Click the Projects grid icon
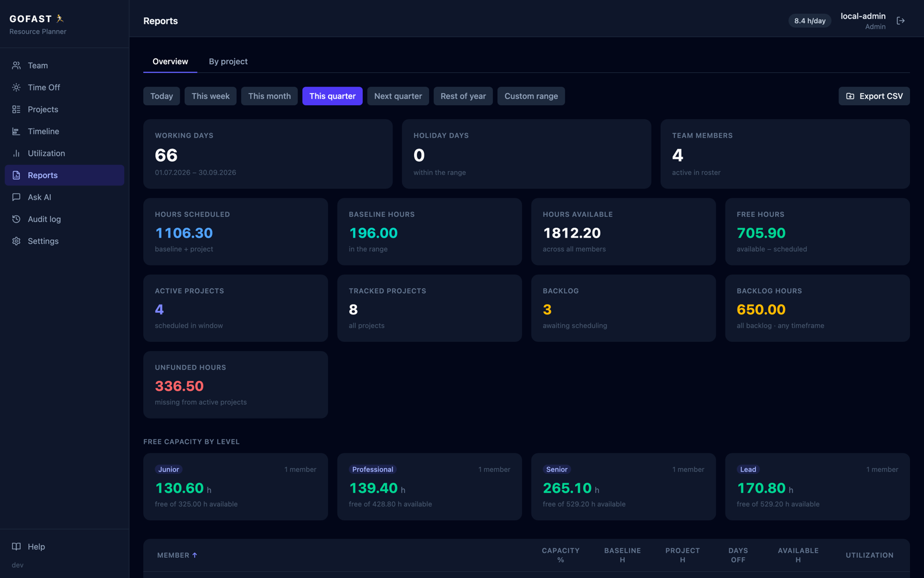This screenshot has width=924, height=578. 16,109
